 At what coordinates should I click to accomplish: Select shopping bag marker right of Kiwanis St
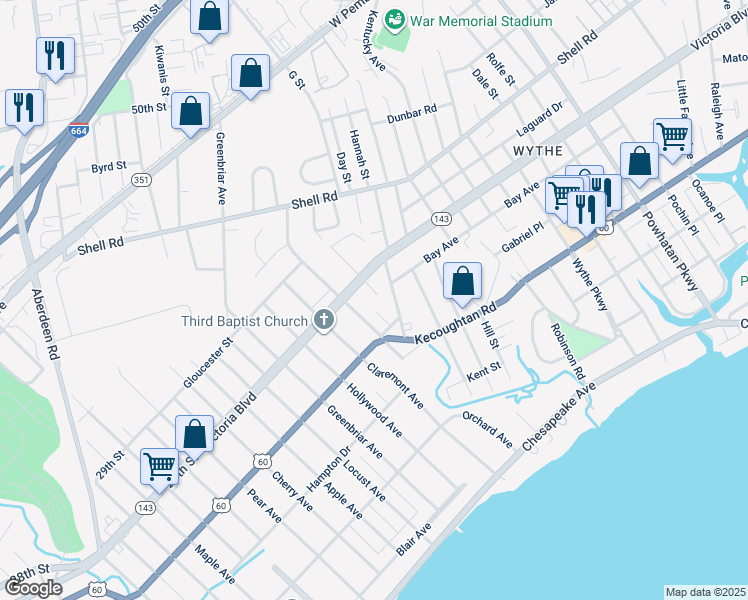click(190, 114)
